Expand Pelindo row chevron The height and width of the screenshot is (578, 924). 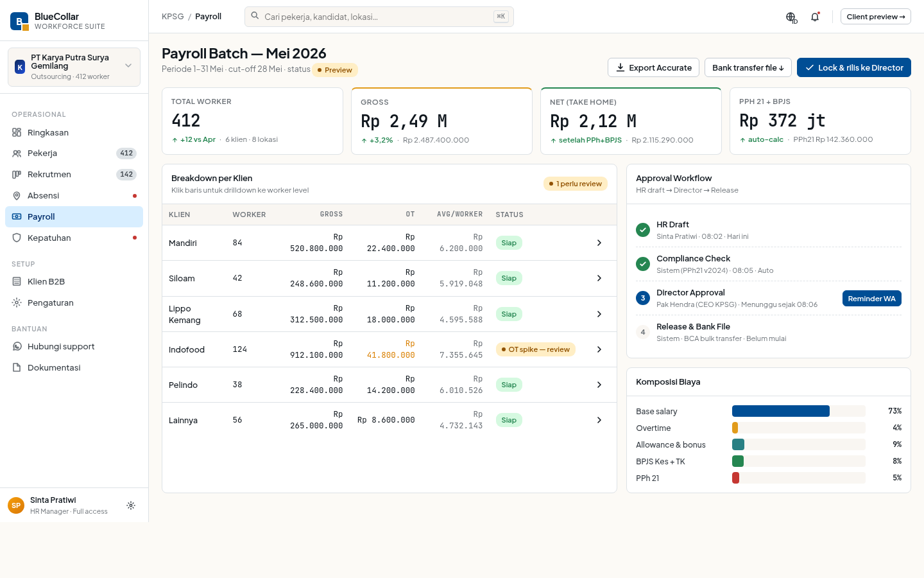point(599,385)
